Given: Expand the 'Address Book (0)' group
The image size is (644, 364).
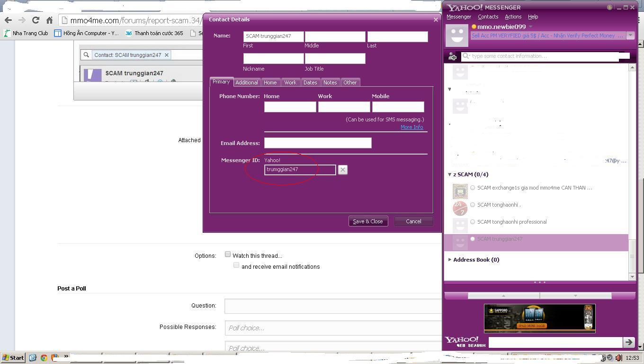Looking at the screenshot, I should pyautogui.click(x=449, y=260).
